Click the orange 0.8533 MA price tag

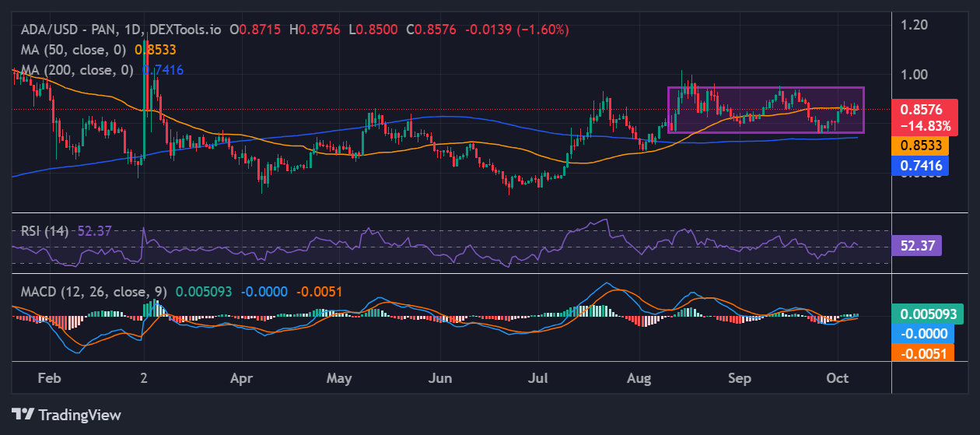tap(921, 145)
